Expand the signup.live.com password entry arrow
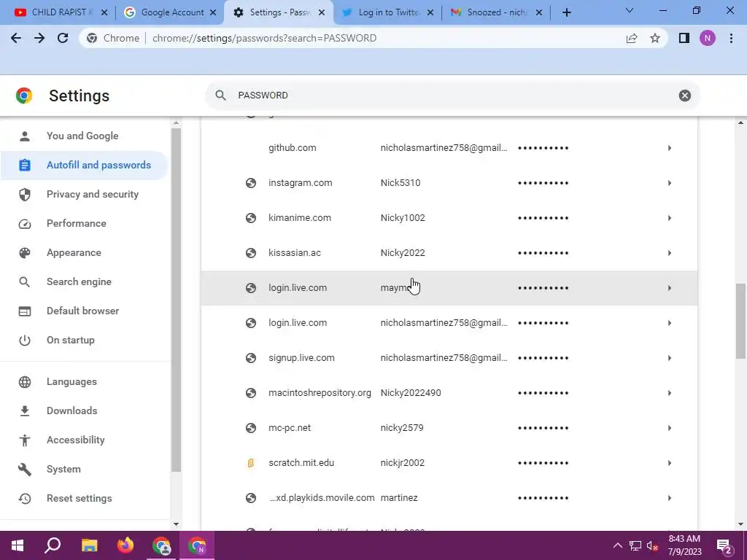Image resolution: width=747 pixels, height=560 pixels. point(670,358)
